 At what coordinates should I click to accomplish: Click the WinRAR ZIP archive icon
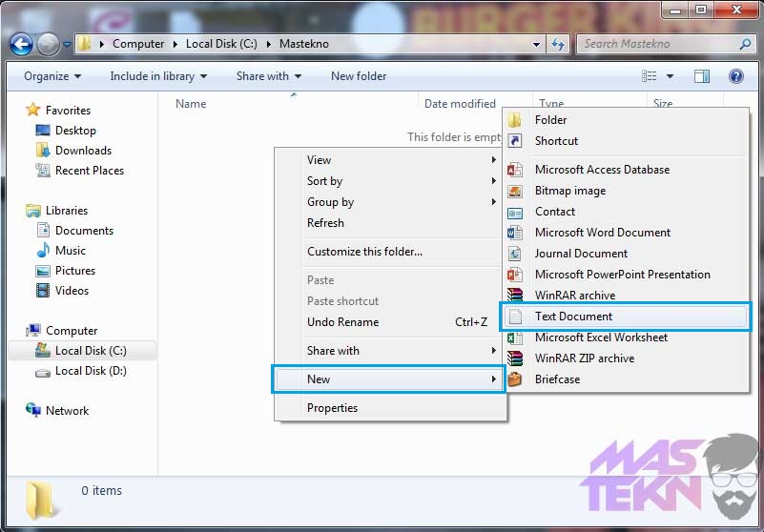coord(514,358)
